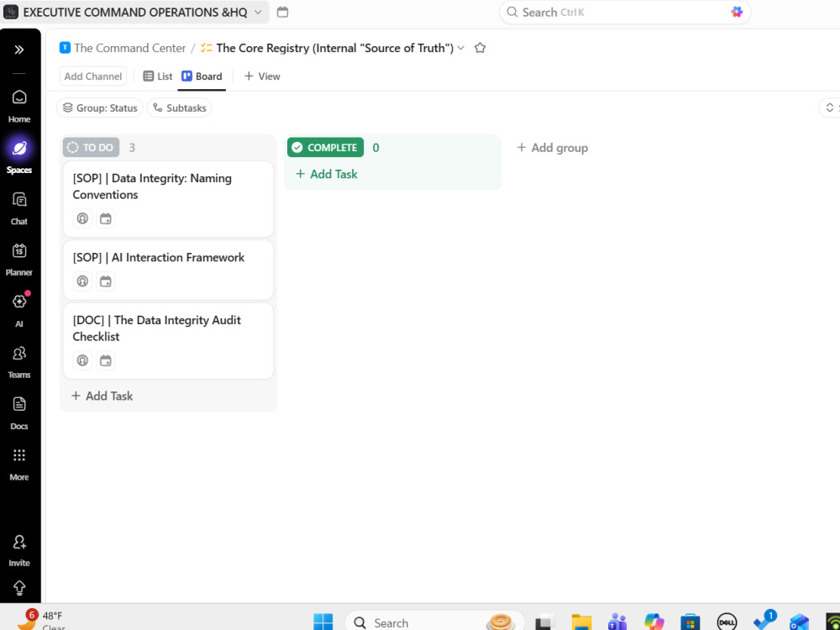Assign user on AI Interaction Framework card
This screenshot has height=630, width=840.
click(x=82, y=281)
